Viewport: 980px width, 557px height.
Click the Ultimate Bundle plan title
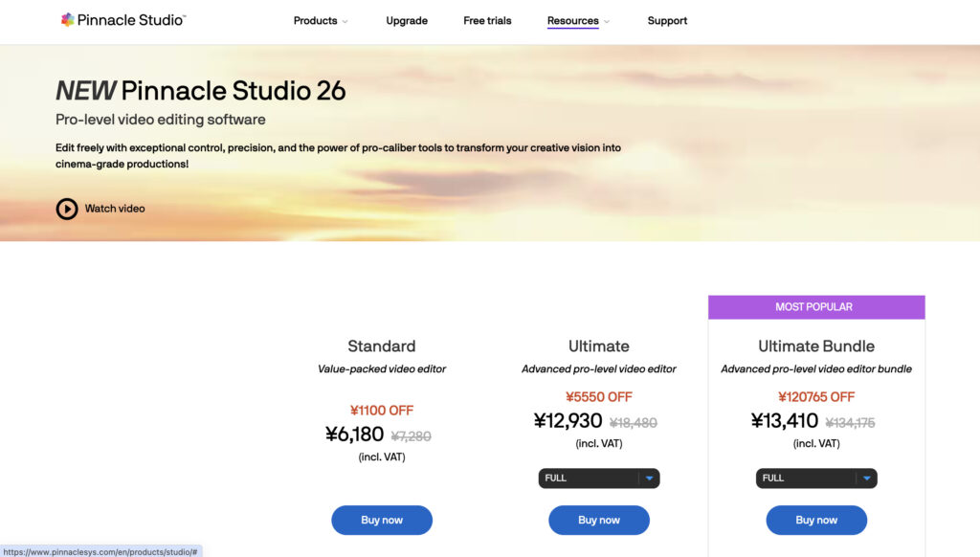click(816, 346)
